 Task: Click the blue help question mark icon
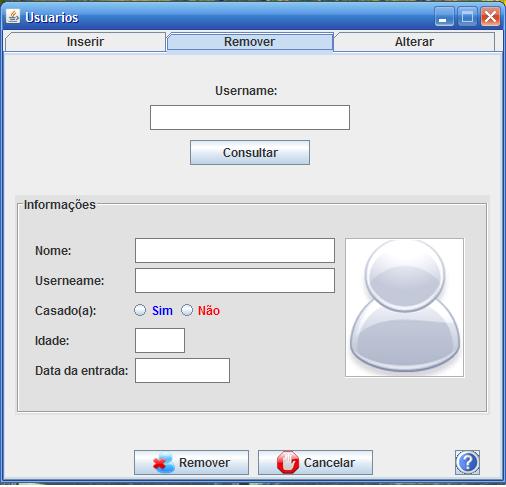tap(467, 462)
